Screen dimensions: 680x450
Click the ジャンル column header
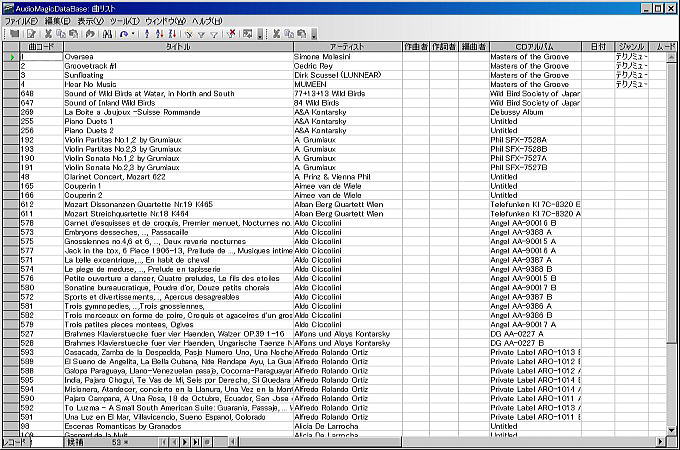(x=631, y=46)
